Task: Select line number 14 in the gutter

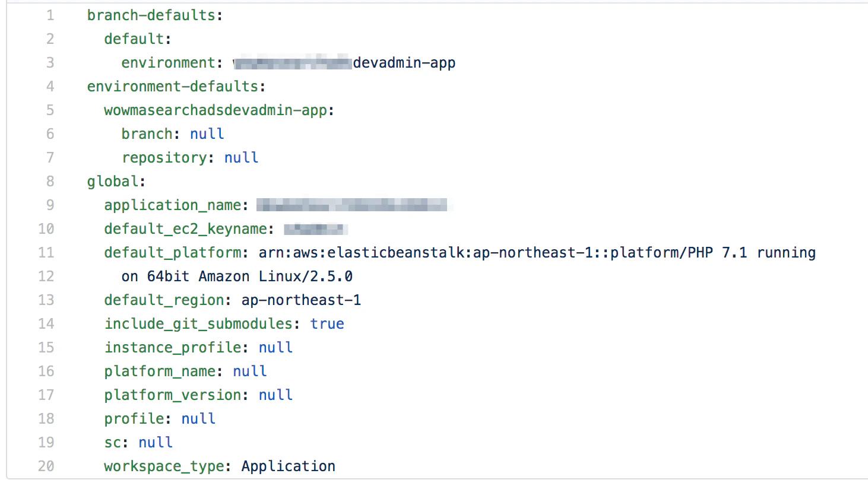Action: click(46, 324)
